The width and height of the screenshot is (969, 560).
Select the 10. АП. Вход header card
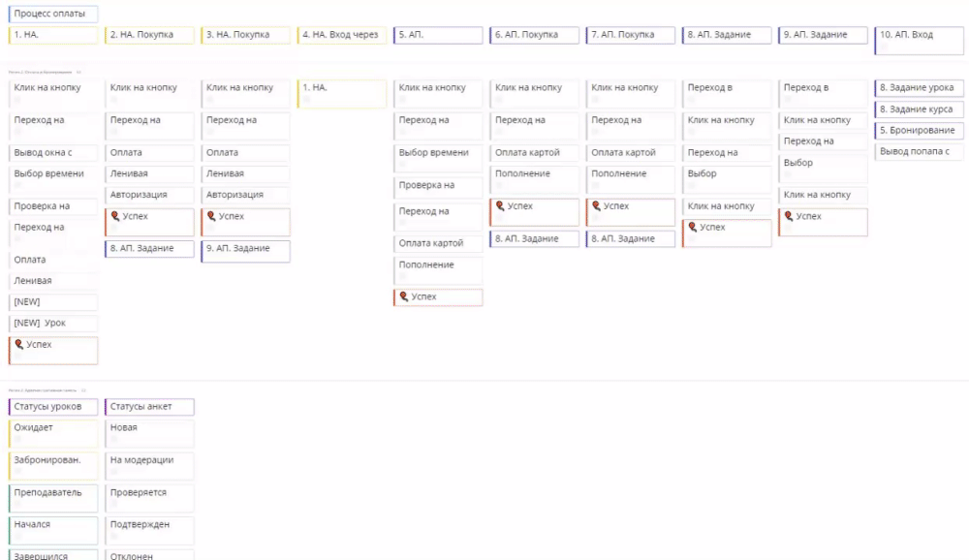pos(919,39)
